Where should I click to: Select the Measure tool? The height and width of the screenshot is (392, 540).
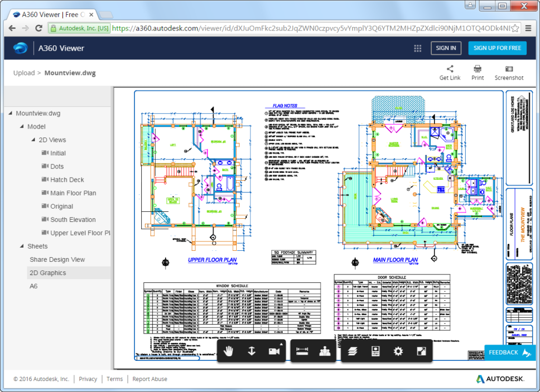pyautogui.click(x=302, y=351)
